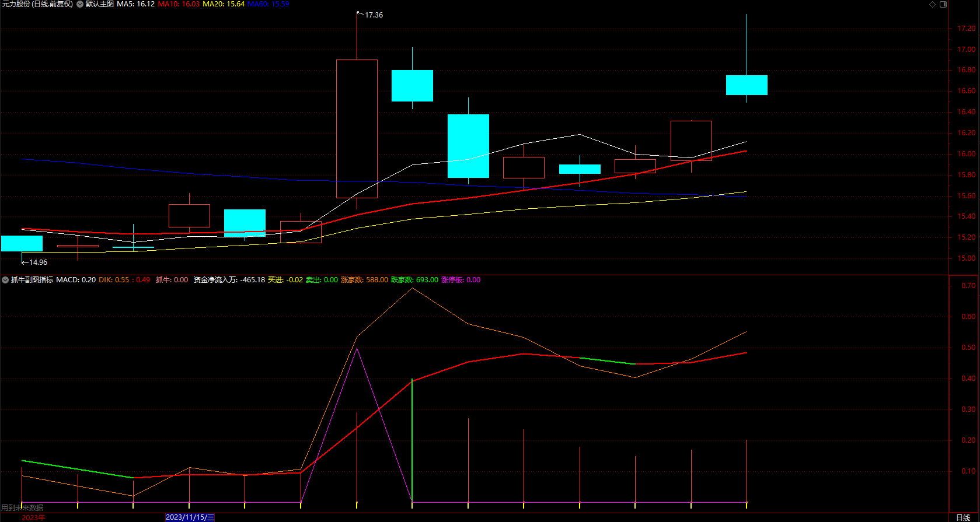The height and width of the screenshot is (522, 980).
Task: Click the diamond icon at chart top-right
Action: (x=933, y=4)
